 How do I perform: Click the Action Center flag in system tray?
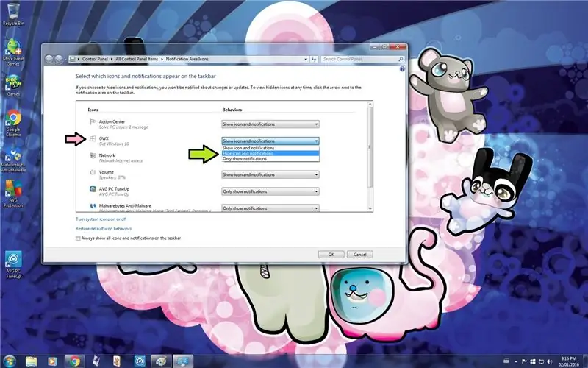coord(524,361)
